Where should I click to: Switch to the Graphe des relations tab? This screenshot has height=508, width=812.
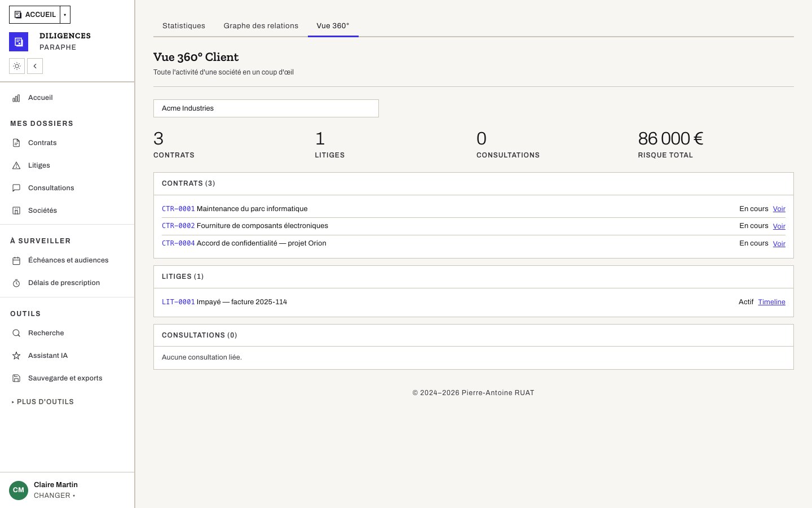[x=261, y=26]
